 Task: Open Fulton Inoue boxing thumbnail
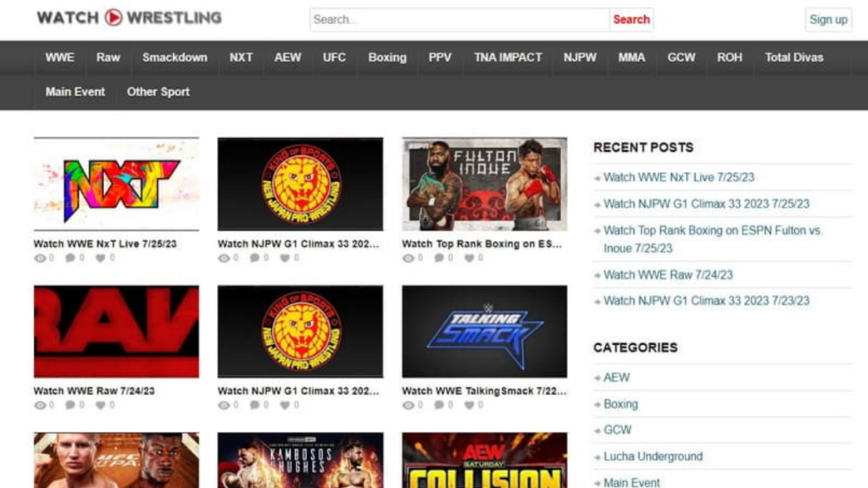[x=484, y=184]
